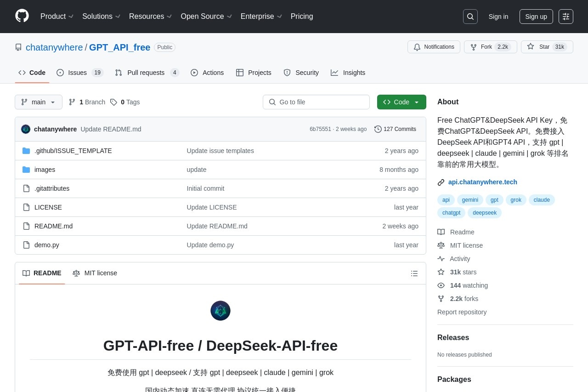Open commit hash 6b75551
This screenshot has width=588, height=392.
(320, 129)
